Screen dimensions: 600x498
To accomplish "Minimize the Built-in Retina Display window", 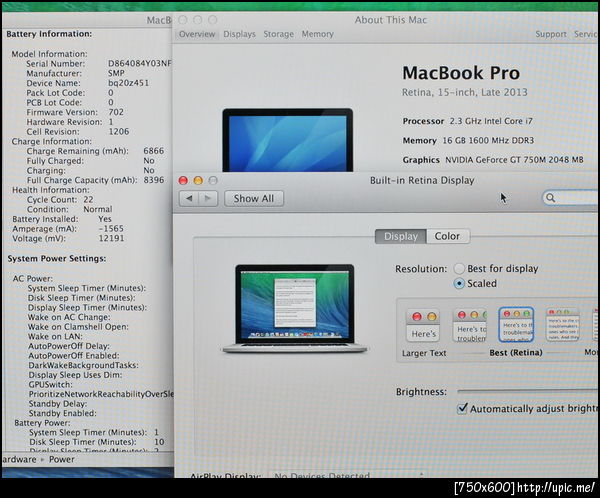I will (x=198, y=180).
